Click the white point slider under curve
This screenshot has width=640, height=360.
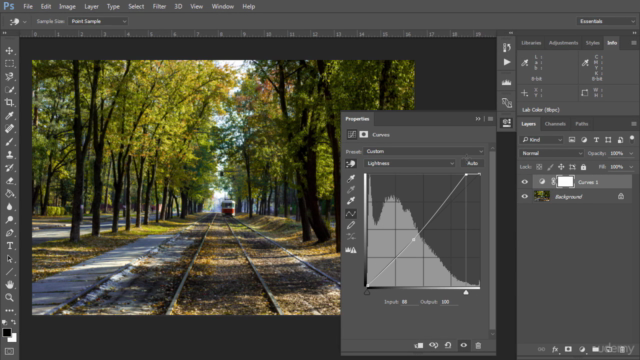[466, 292]
